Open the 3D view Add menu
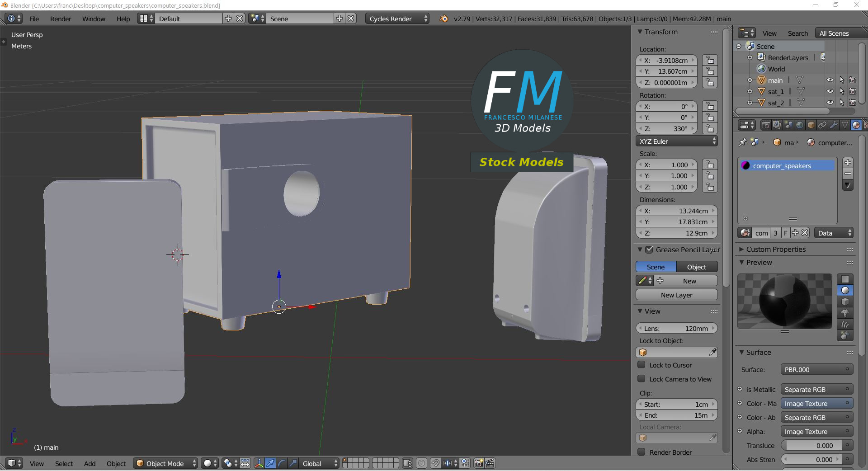Image resolution: width=868 pixels, height=471 pixels. coord(90,463)
